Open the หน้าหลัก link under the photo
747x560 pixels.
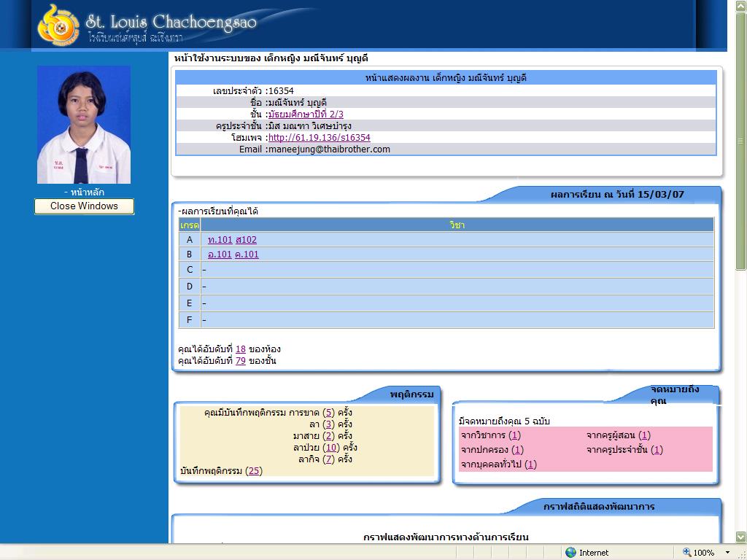click(x=88, y=192)
